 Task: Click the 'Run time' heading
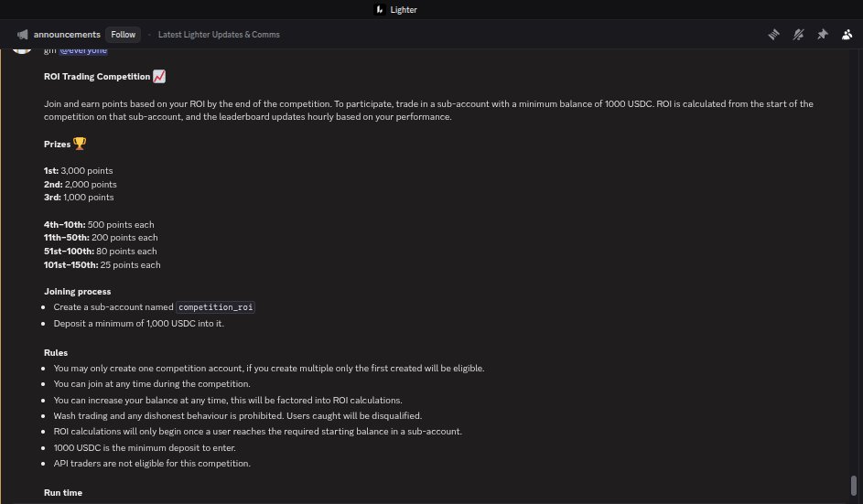[x=63, y=492]
